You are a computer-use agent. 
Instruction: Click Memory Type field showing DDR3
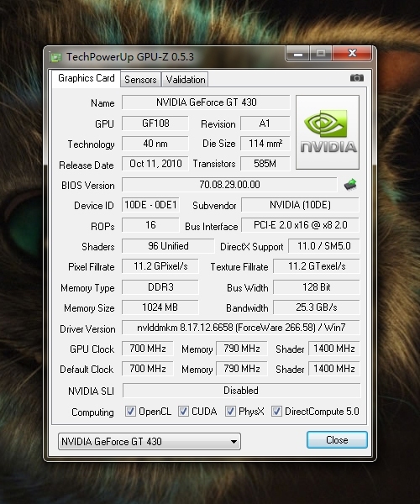[160, 286]
